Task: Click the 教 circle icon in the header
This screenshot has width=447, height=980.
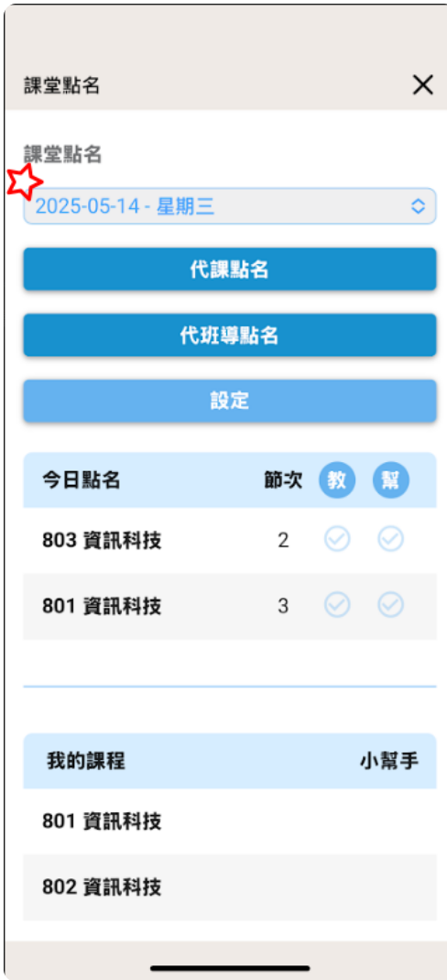Action: coord(337,480)
